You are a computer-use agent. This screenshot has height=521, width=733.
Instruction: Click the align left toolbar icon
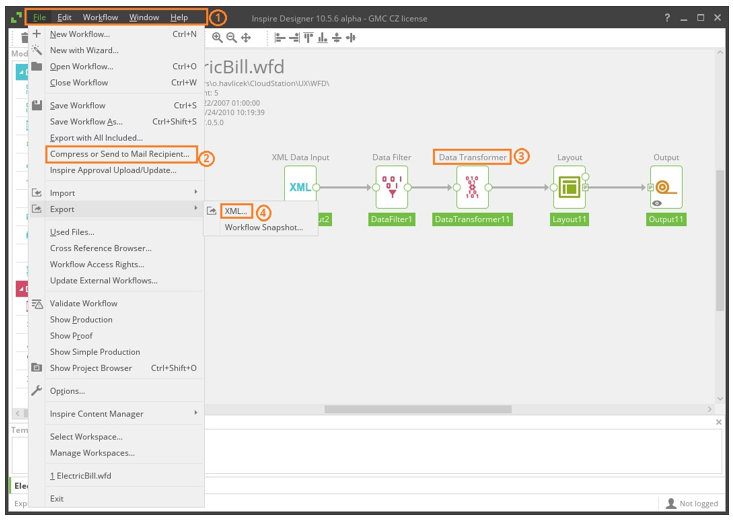[280, 38]
